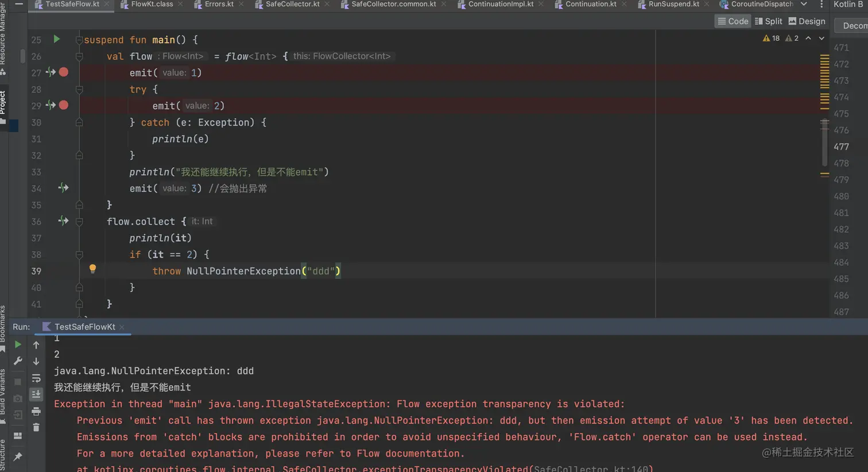Toggle soft-wrap in the Run console

(x=36, y=378)
